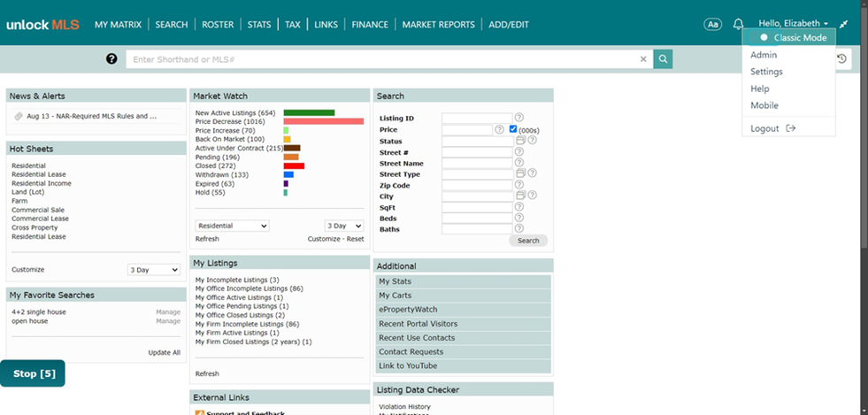Click the magnifier search button in top bar
This screenshot has height=415, width=868.
click(x=663, y=58)
